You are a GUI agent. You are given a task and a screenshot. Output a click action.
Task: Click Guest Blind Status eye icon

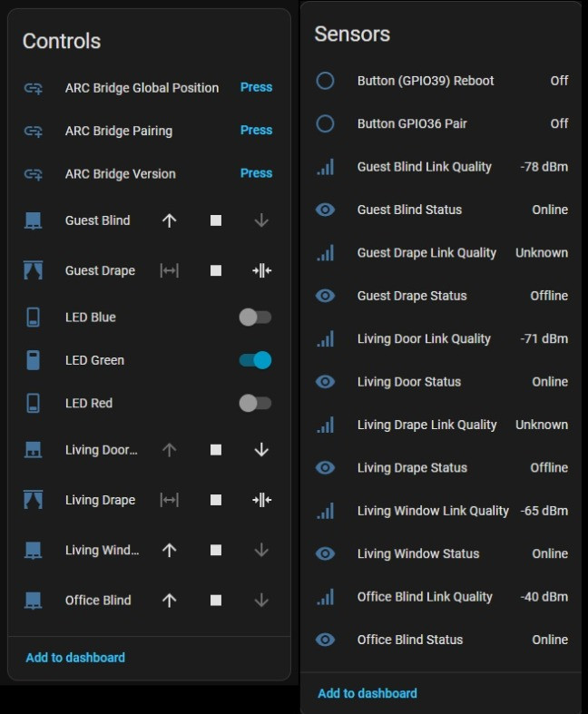pyautogui.click(x=325, y=210)
